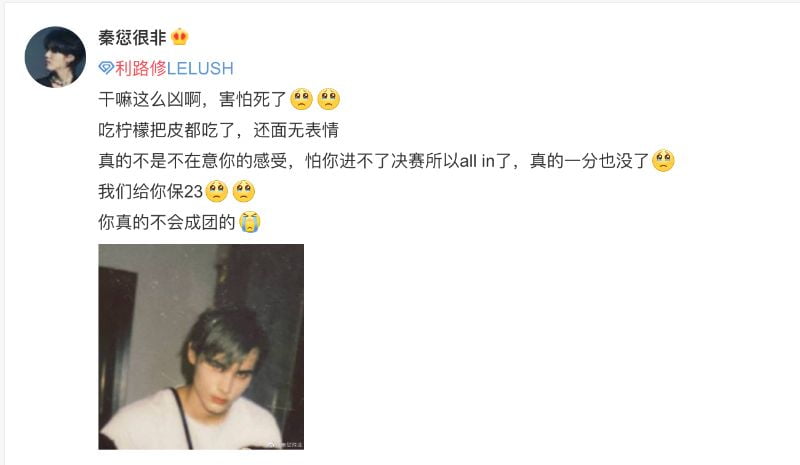800x465 pixels.
Task: Open the 秦愆很非 username profile
Action: pos(132,37)
